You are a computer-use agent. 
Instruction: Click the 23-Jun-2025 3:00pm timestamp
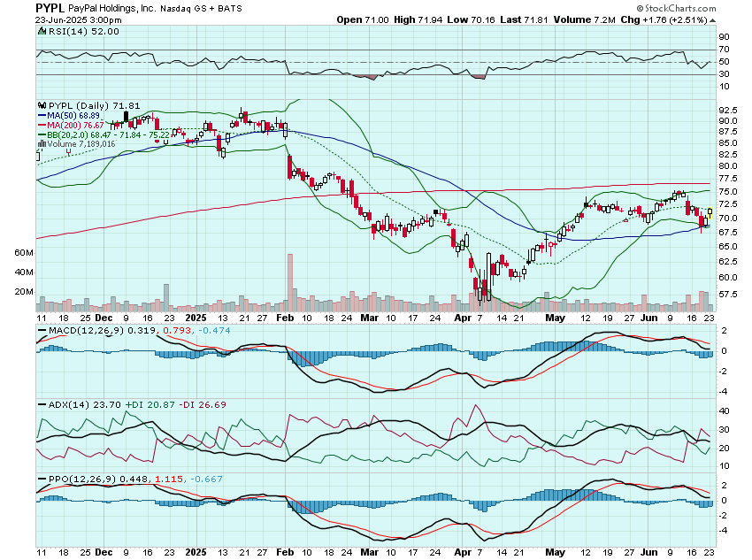tap(78, 20)
